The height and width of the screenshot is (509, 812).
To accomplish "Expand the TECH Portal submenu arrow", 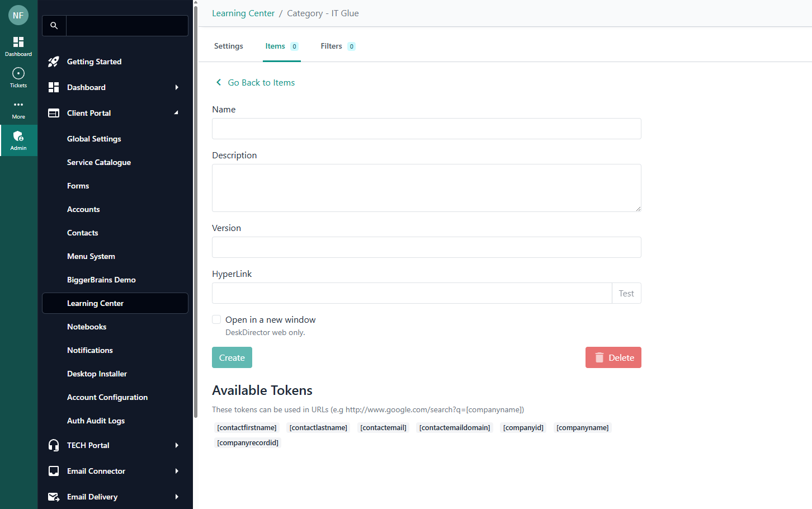I will [177, 445].
